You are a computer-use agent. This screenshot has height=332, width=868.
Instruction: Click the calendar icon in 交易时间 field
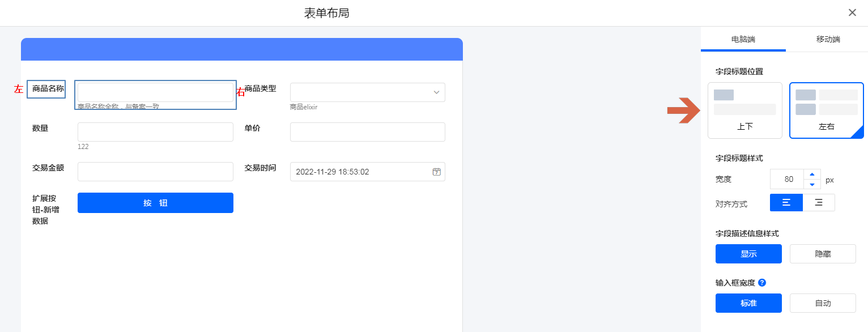tap(436, 172)
